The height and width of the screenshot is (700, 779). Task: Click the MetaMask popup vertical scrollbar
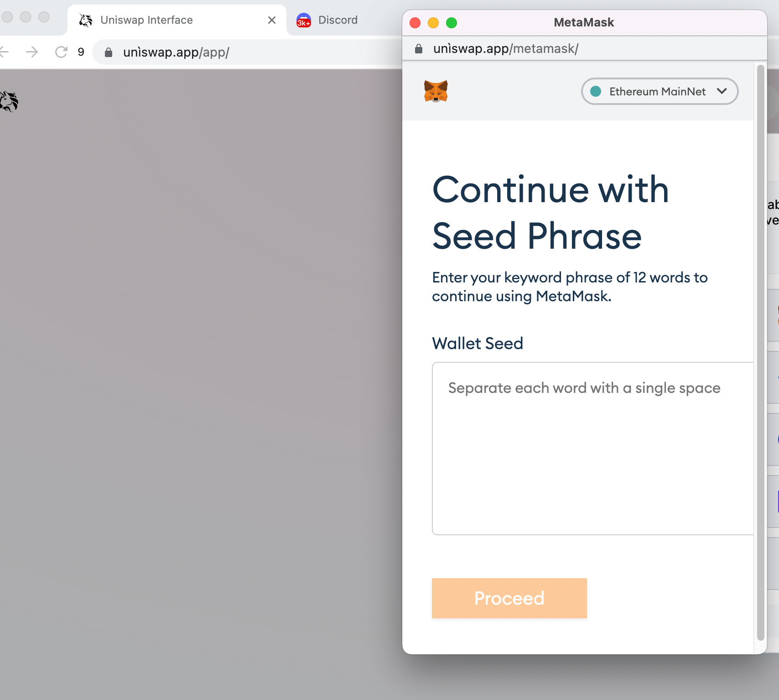(760, 352)
